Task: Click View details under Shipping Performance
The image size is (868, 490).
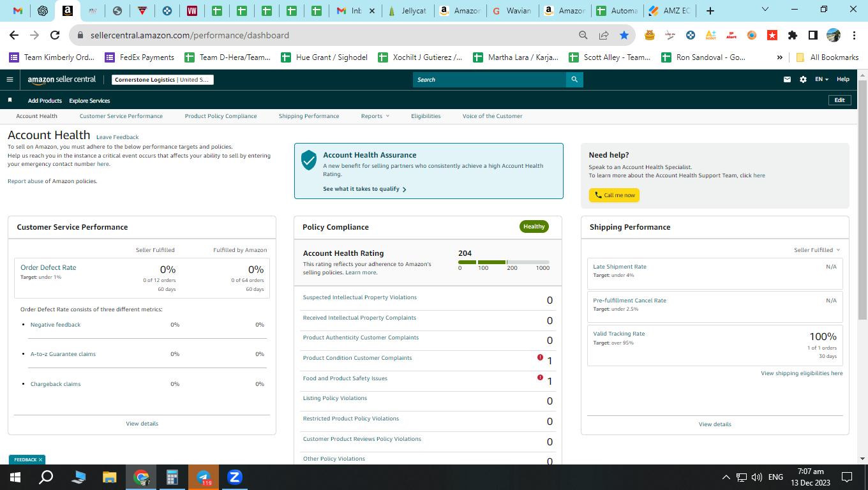Action: pyautogui.click(x=715, y=424)
